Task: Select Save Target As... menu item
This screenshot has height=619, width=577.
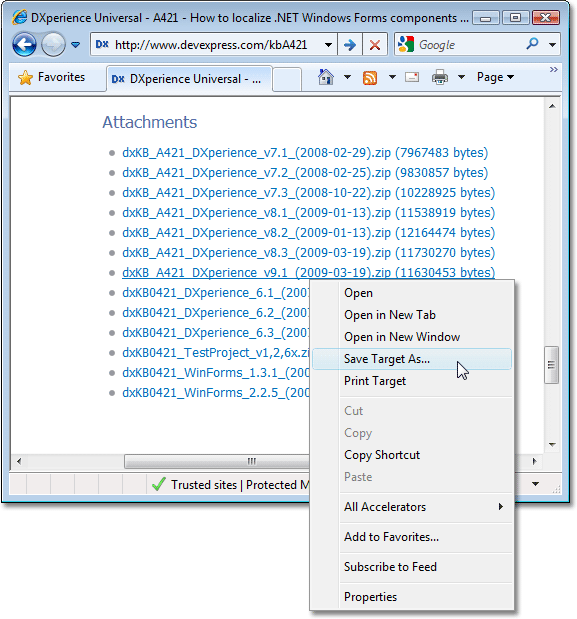Action: coord(412,359)
